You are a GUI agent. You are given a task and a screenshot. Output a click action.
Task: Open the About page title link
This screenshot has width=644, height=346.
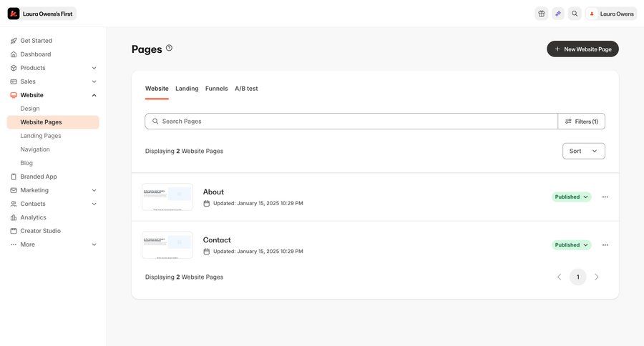[213, 192]
